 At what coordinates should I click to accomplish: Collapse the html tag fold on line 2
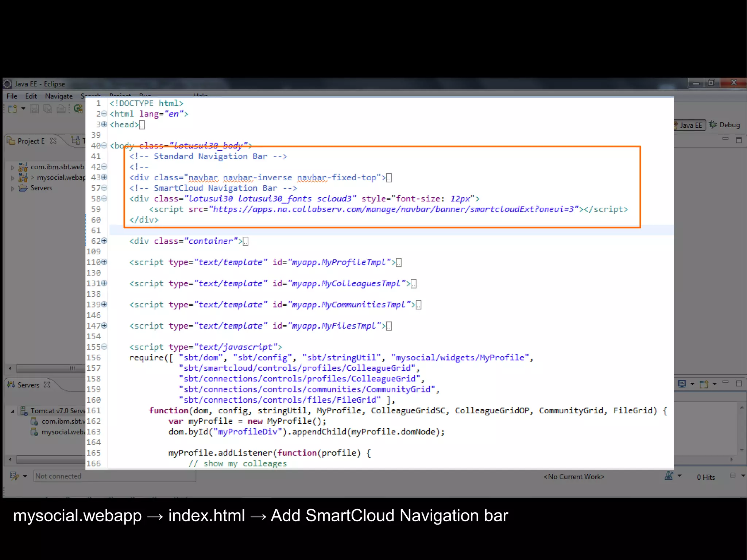(104, 114)
